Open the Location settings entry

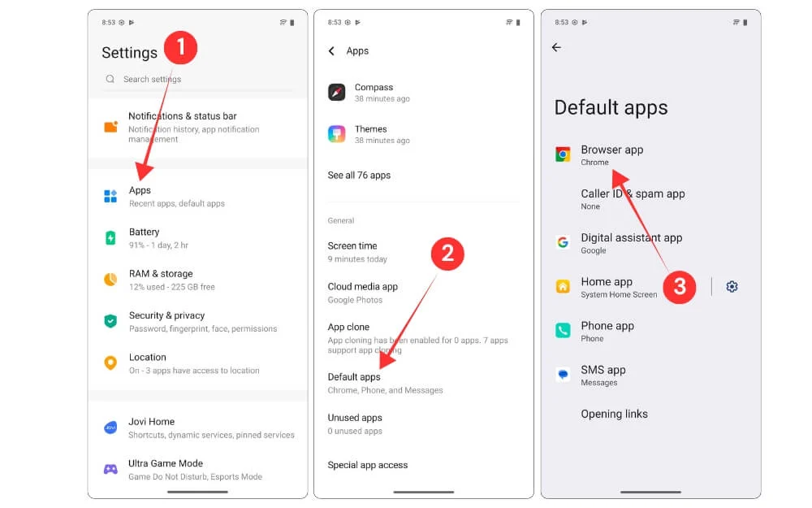click(x=197, y=363)
